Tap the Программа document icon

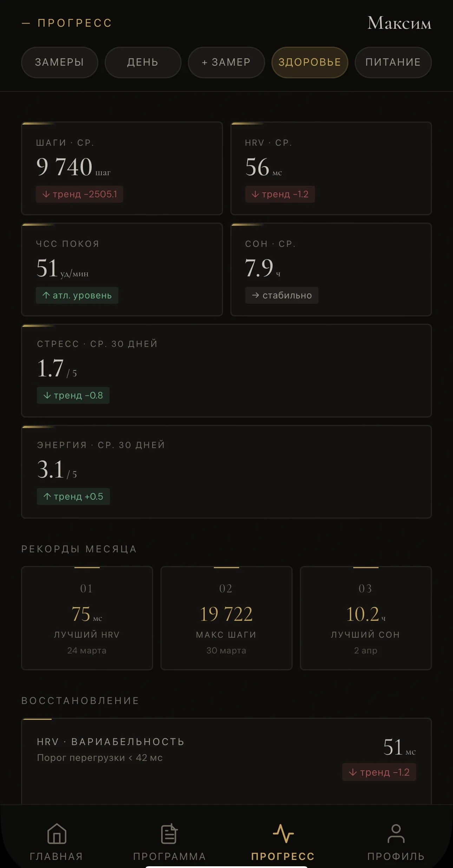click(169, 834)
